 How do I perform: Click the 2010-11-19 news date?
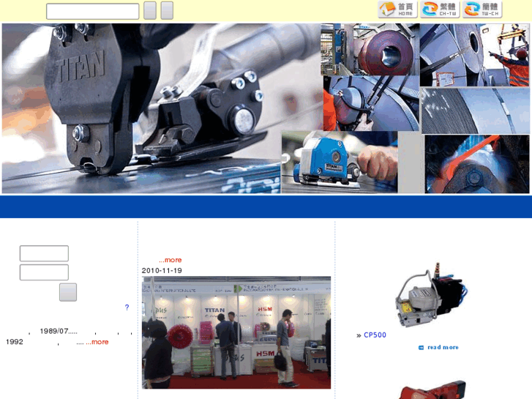pyautogui.click(x=162, y=271)
